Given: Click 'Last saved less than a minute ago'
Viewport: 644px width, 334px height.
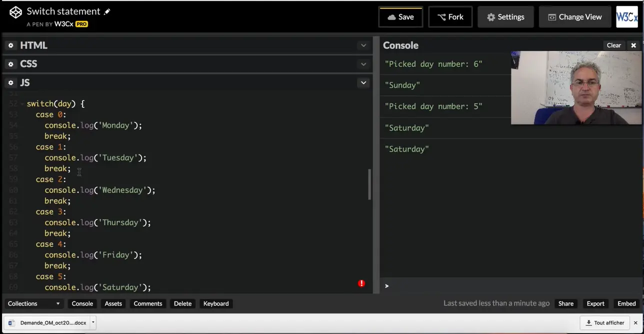Looking at the screenshot, I should tap(496, 303).
